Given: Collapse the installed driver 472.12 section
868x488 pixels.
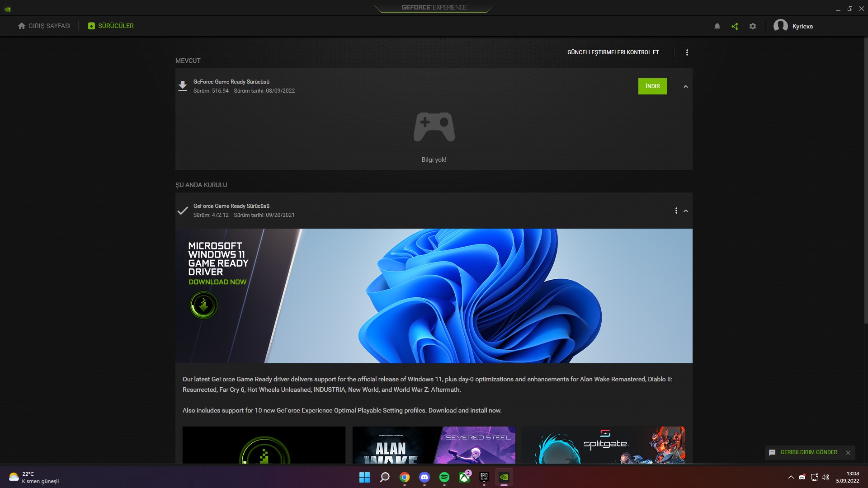Looking at the screenshot, I should coord(686,211).
